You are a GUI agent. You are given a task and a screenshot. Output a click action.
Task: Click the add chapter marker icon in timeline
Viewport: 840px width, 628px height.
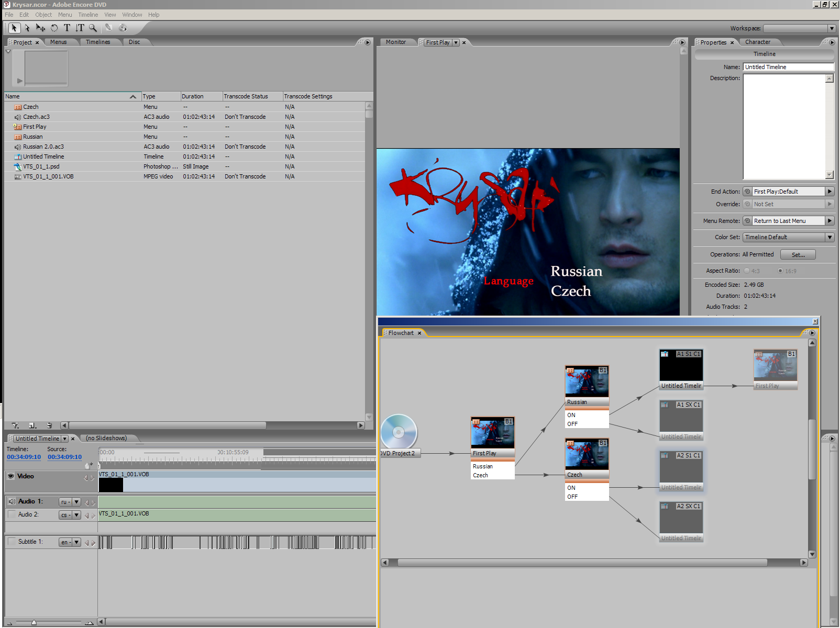point(89,465)
